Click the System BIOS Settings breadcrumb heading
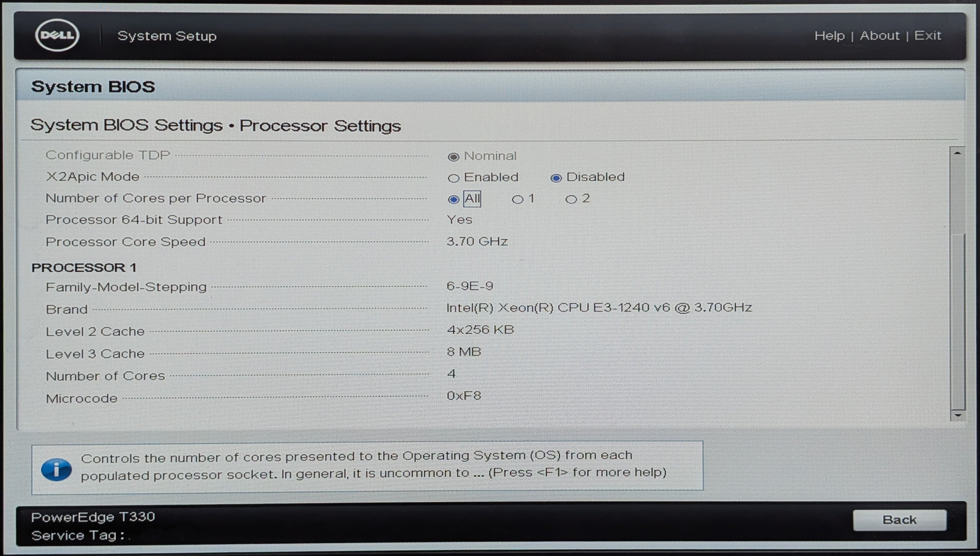The height and width of the screenshot is (556, 980). tap(216, 126)
